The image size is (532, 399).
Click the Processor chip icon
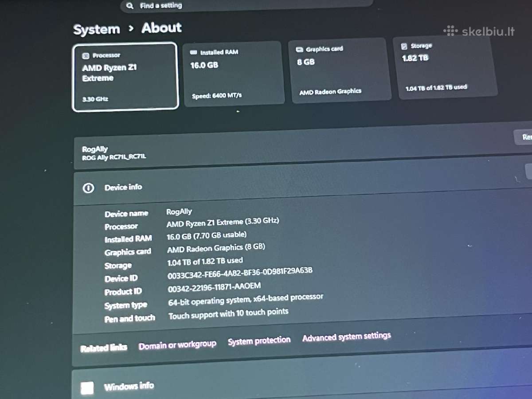[86, 56]
